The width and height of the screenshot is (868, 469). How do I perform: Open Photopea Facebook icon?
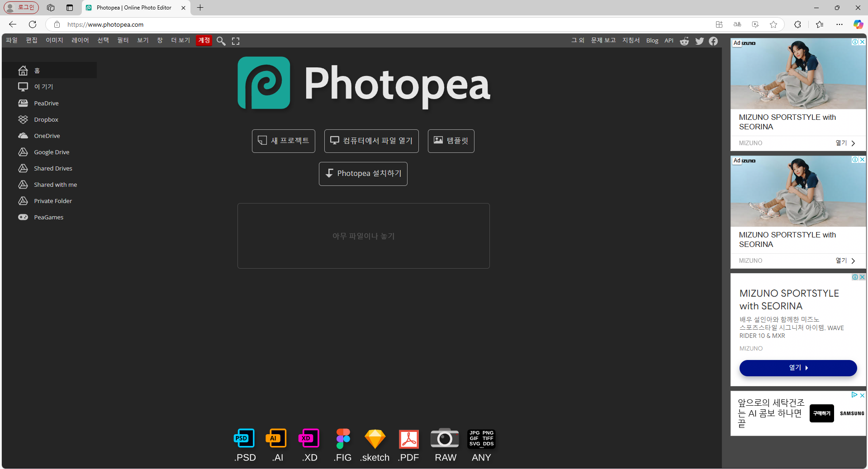point(713,41)
